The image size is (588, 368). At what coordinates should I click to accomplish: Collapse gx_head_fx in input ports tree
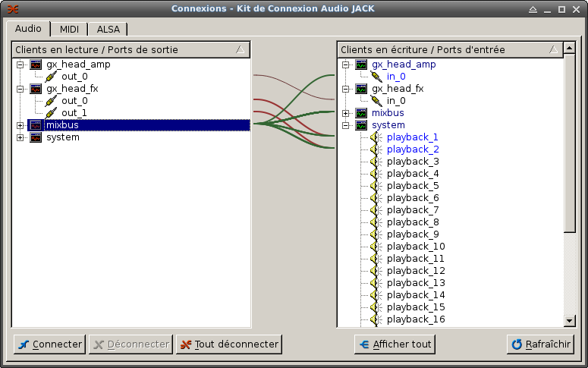346,89
